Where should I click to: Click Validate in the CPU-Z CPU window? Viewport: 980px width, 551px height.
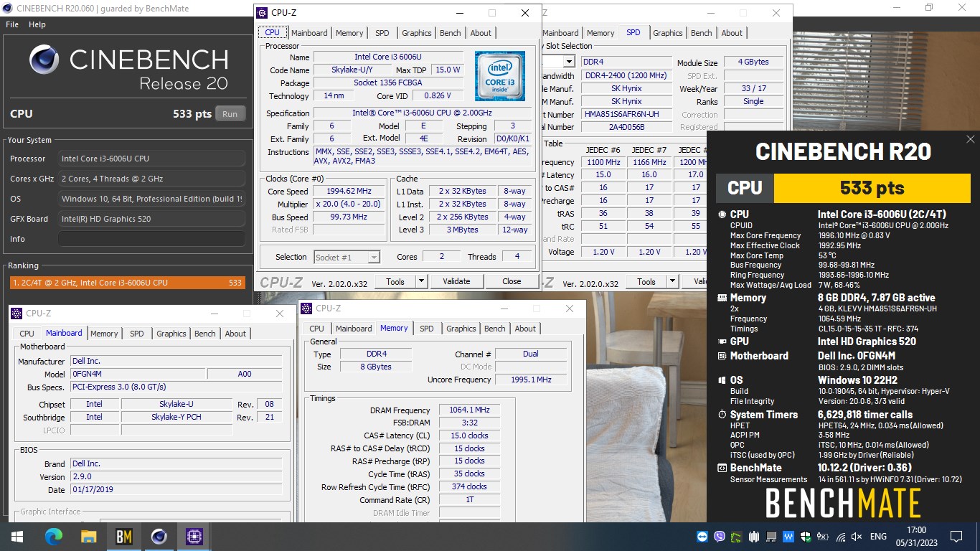[456, 281]
